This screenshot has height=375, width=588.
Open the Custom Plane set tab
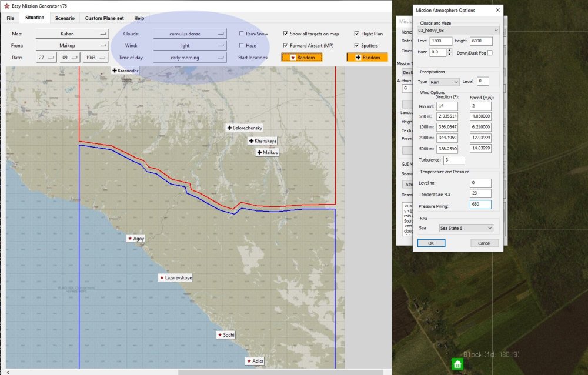[x=104, y=18]
